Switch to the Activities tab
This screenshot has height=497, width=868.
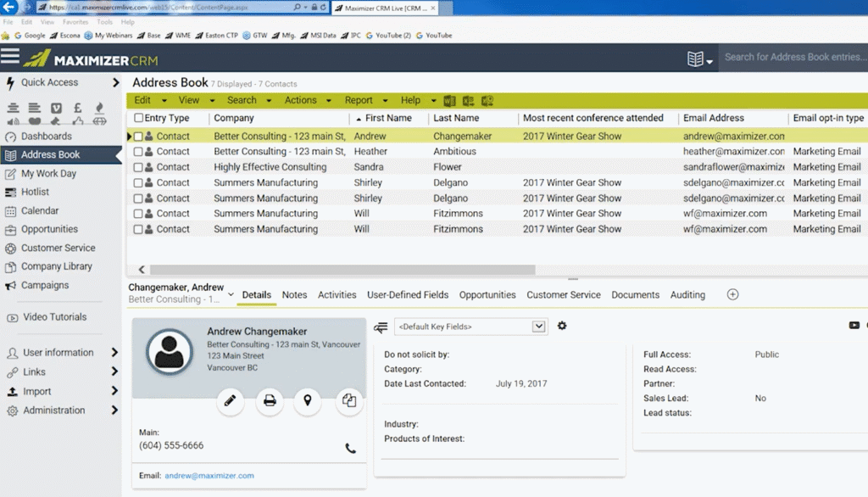point(337,295)
